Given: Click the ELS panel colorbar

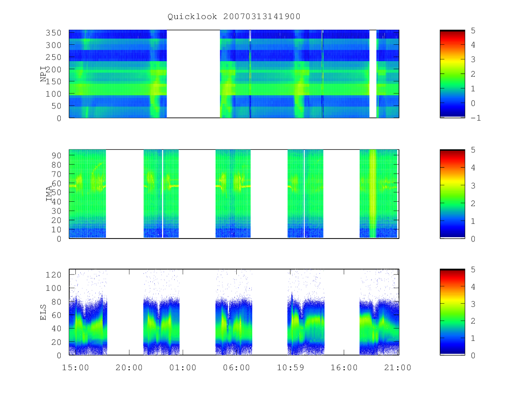Looking at the screenshot, I should (x=452, y=312).
